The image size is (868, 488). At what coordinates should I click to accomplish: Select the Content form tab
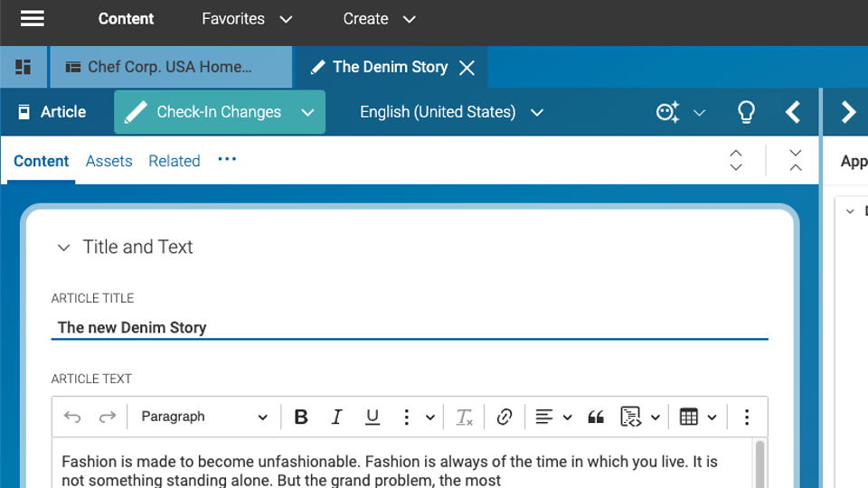42,161
